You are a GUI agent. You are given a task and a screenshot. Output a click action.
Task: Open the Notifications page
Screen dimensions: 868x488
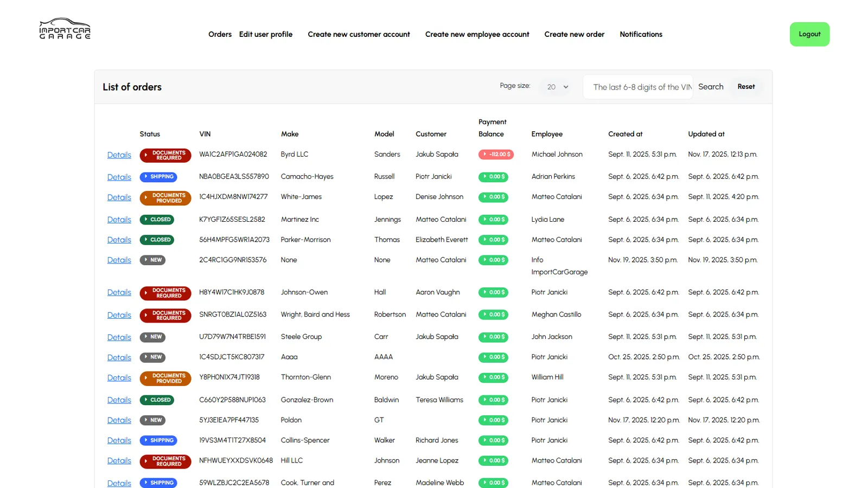click(641, 34)
